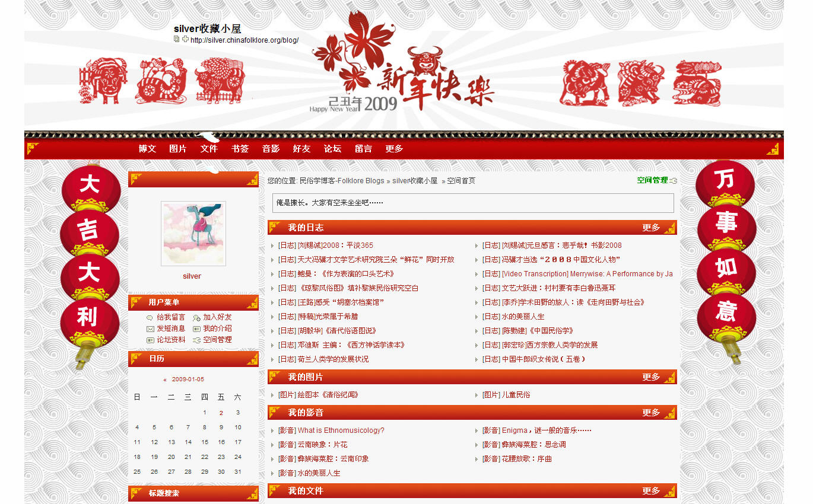Image resolution: width=813 pixels, height=504 pixels.
Task: Click the card icon beside 我的介绍
Action: 197,328
